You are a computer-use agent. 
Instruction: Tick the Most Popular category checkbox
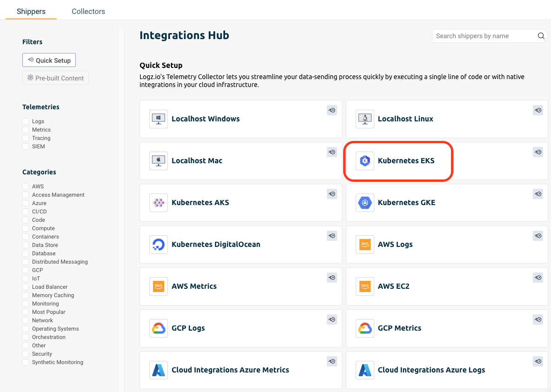26,312
